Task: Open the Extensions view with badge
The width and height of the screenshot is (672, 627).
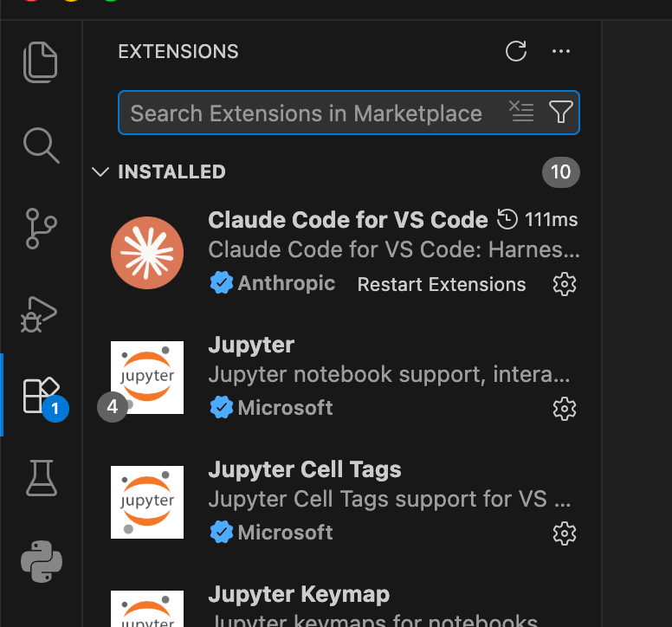Action: [x=42, y=397]
